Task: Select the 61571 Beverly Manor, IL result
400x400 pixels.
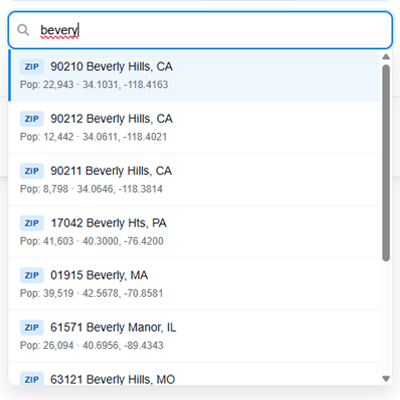Action: (x=194, y=336)
